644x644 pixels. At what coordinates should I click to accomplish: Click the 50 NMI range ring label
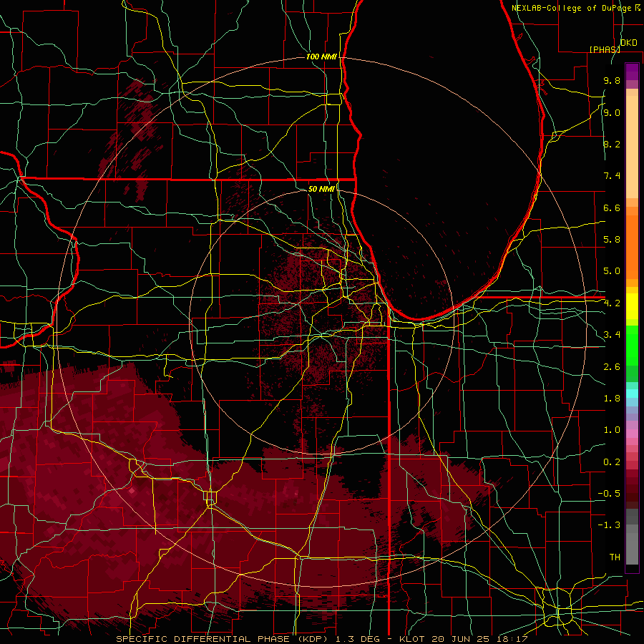pyautogui.click(x=321, y=189)
